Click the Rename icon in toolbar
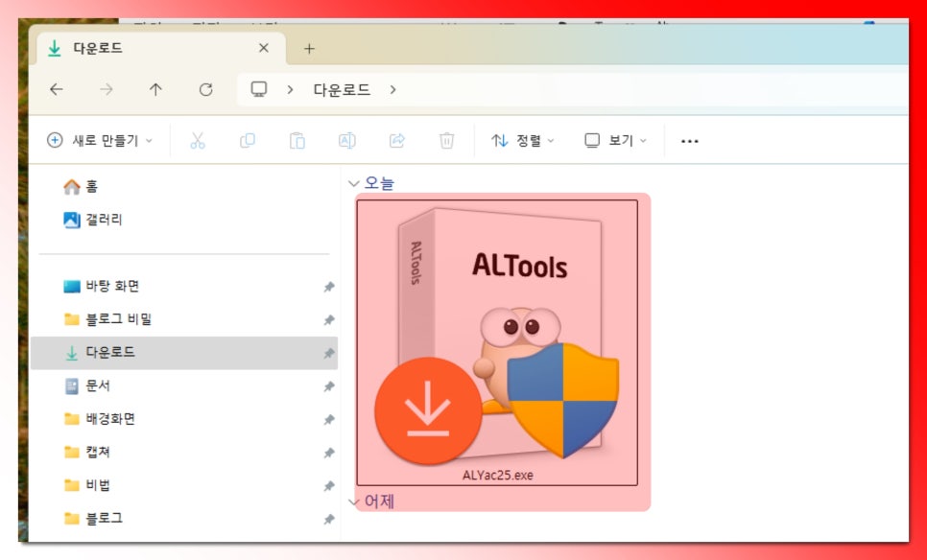The image size is (927, 560). click(347, 141)
